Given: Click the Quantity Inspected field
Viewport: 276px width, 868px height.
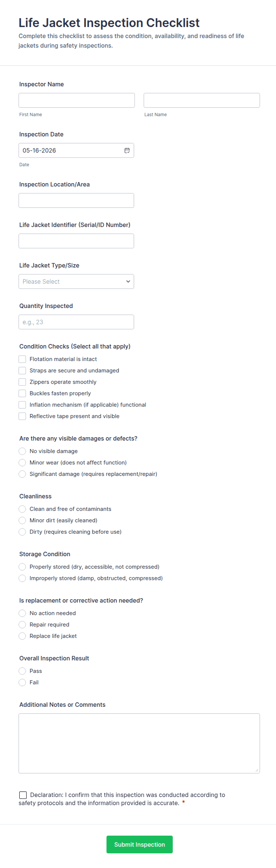Looking at the screenshot, I should tap(76, 322).
